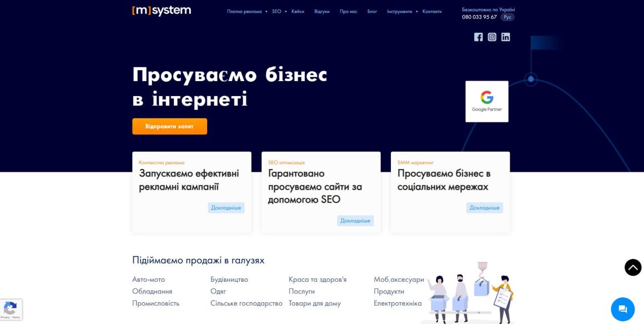The width and height of the screenshot is (644, 324).
Task: Open the chat widget bubble icon
Action: click(x=622, y=309)
